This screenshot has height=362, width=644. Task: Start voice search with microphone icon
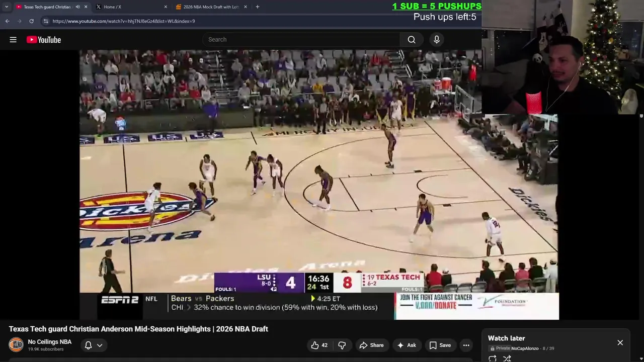point(437,40)
